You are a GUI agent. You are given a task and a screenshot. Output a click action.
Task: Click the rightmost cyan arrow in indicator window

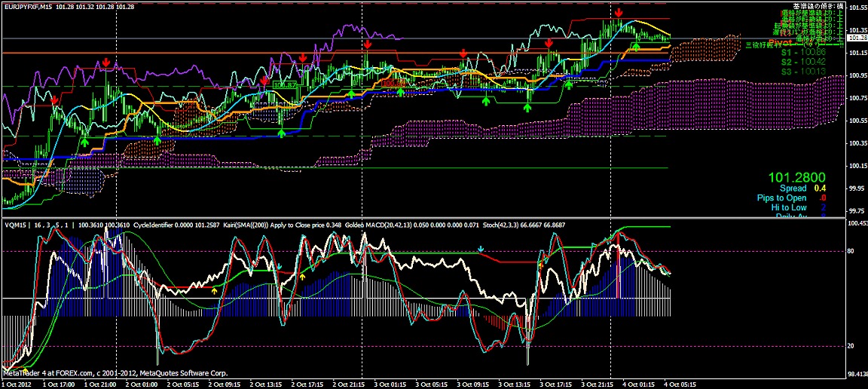tap(481, 249)
